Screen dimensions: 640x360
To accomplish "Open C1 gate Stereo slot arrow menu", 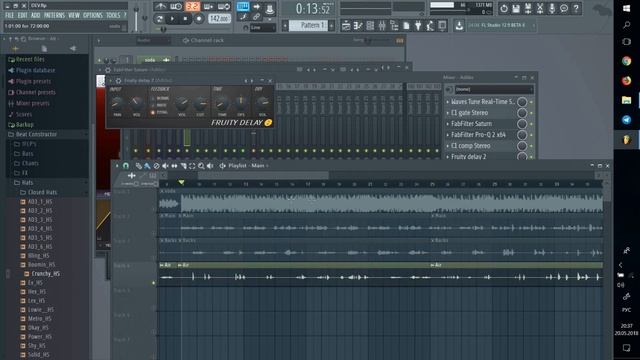I will pyautogui.click(x=448, y=113).
